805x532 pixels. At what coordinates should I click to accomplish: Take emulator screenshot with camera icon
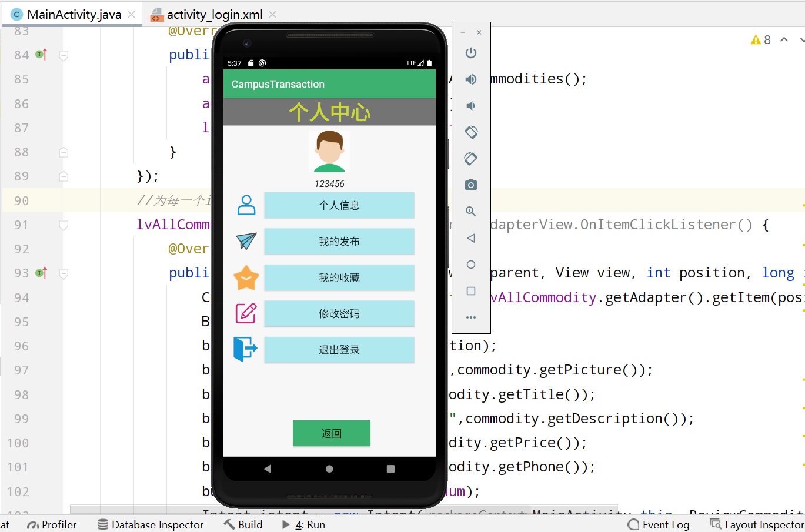(471, 185)
